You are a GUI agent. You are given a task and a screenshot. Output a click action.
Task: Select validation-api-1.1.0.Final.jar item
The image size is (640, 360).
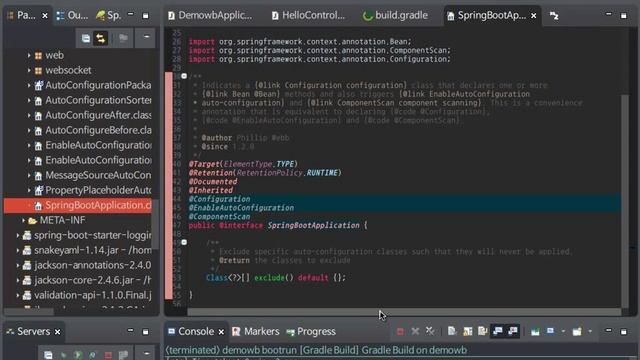[x=93, y=295]
